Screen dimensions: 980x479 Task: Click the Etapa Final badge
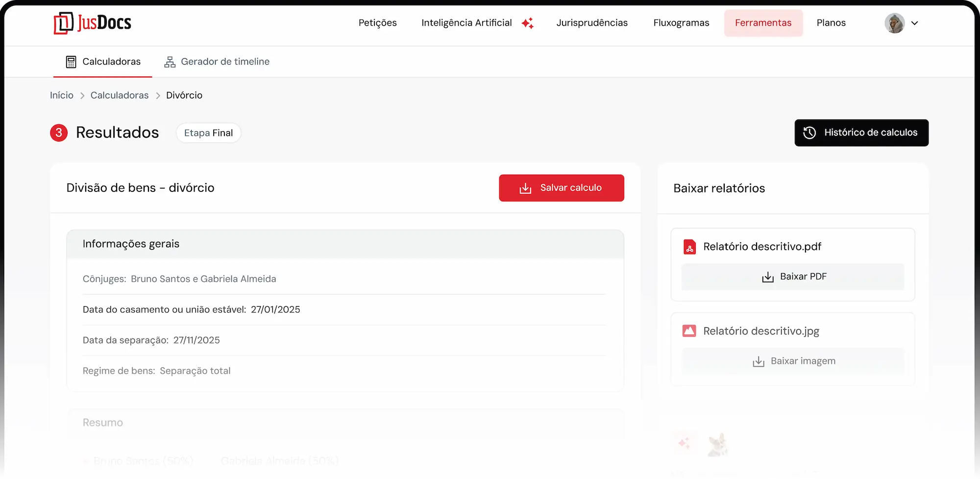point(208,133)
